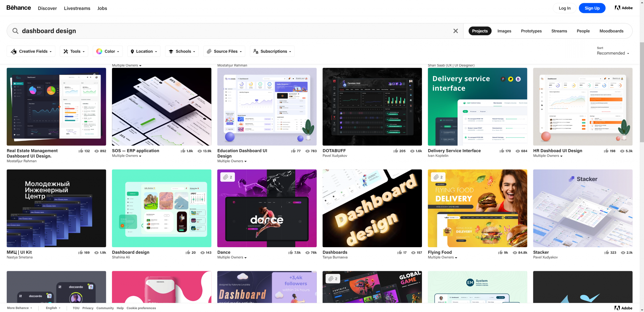Click the search magnifier icon
This screenshot has width=644, height=312.
coord(15,31)
